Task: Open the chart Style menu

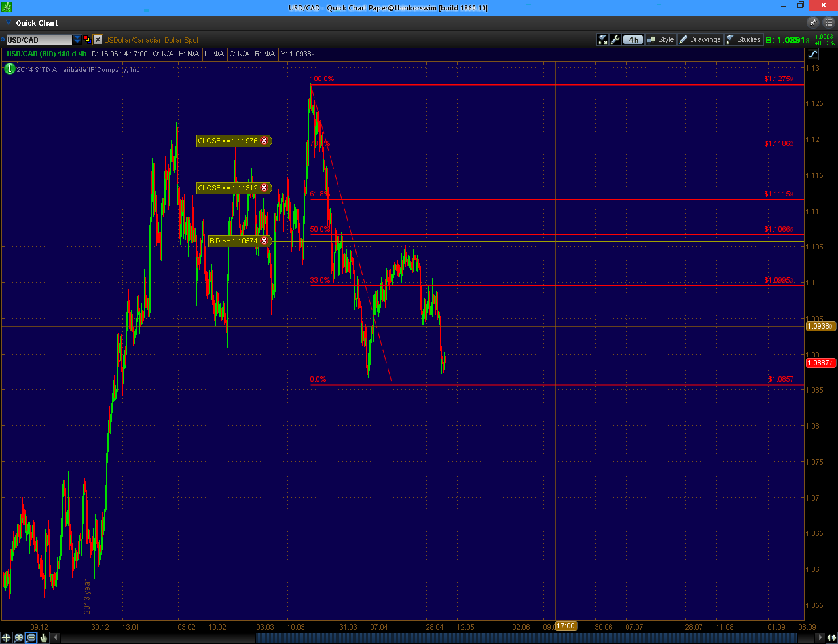Action: tap(661, 39)
